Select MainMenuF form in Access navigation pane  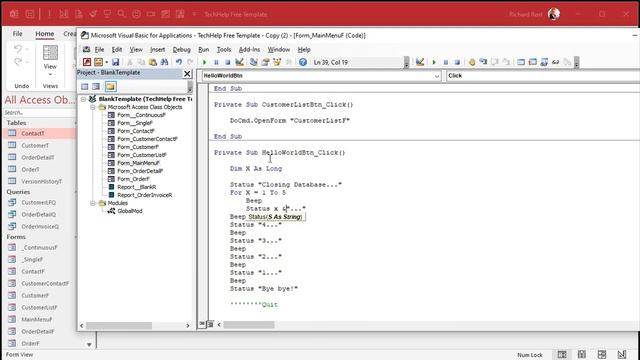(x=36, y=319)
